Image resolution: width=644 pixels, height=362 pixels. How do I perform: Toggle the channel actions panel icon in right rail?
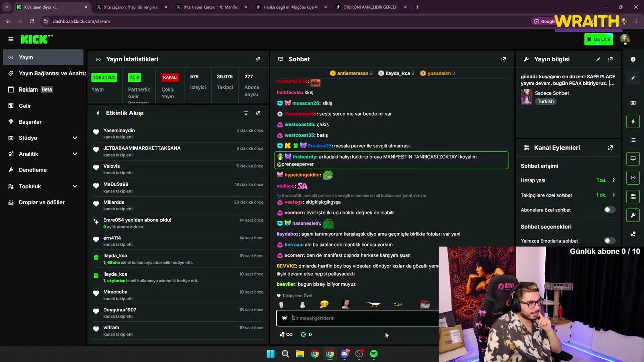pyautogui.click(x=633, y=196)
